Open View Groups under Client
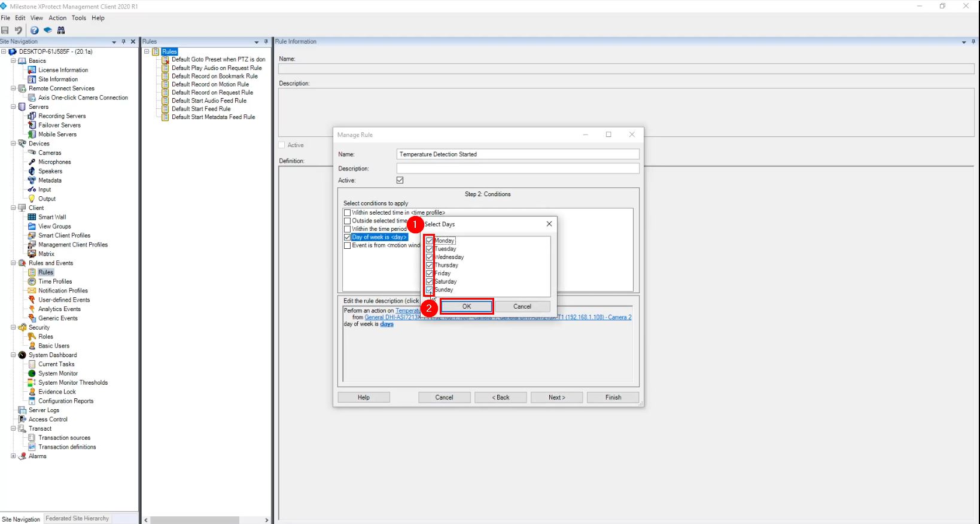980x524 pixels. [54, 226]
